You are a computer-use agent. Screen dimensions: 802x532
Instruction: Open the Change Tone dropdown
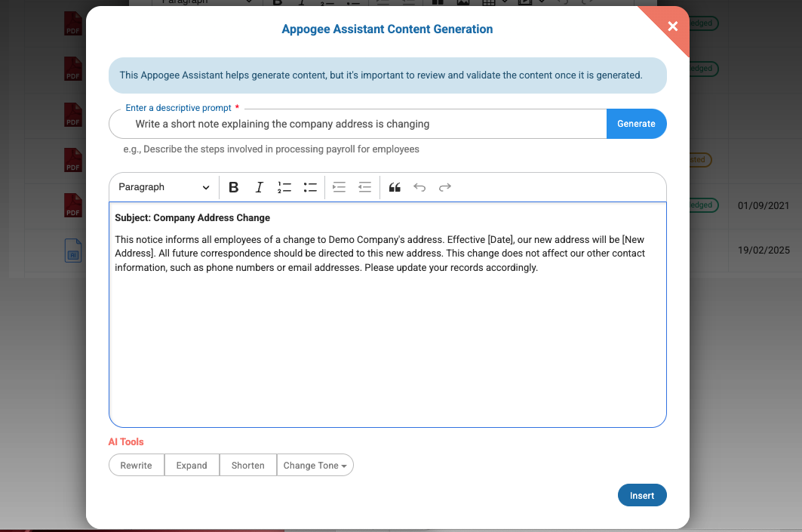point(315,465)
